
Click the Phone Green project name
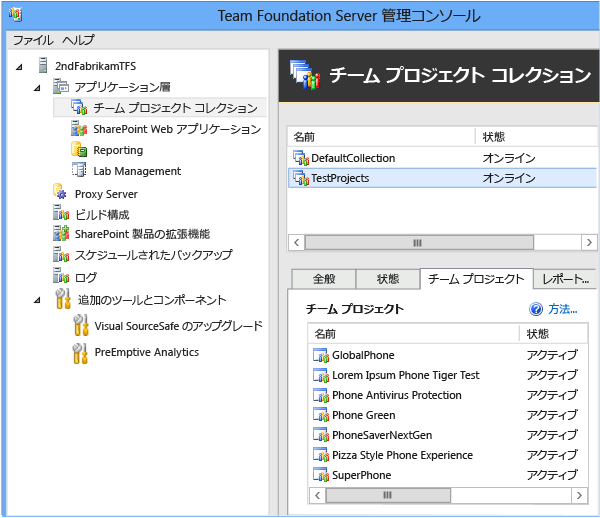(x=364, y=415)
